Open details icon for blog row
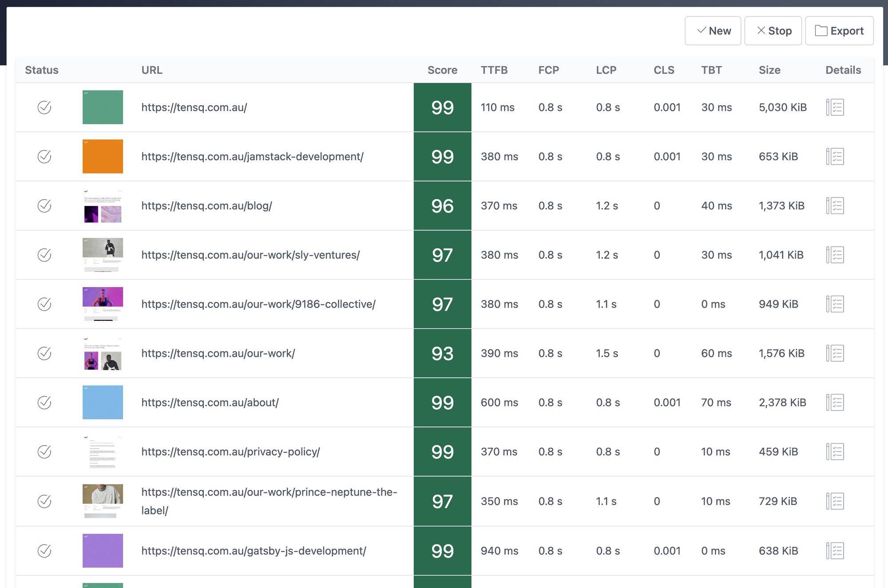This screenshot has height=588, width=888. pyautogui.click(x=835, y=206)
